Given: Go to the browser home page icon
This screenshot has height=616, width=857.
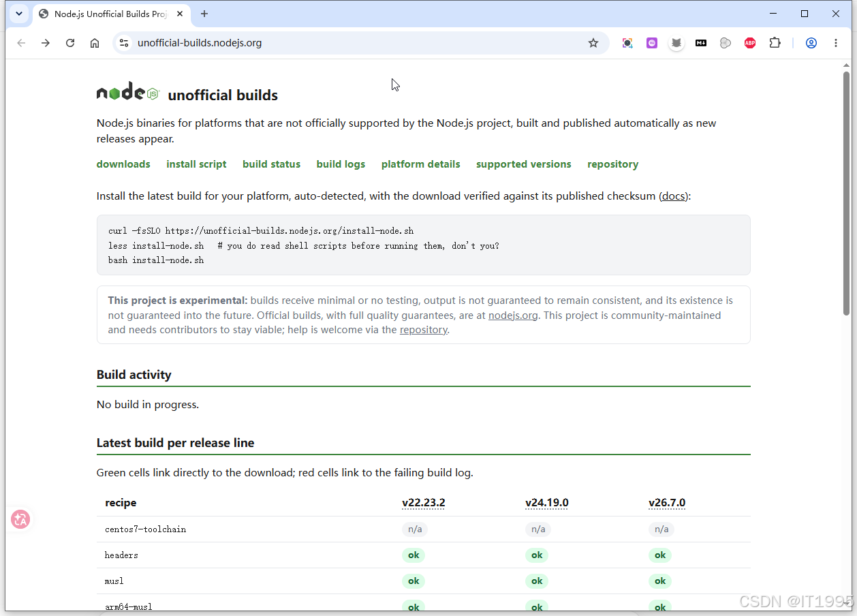Looking at the screenshot, I should [x=95, y=43].
